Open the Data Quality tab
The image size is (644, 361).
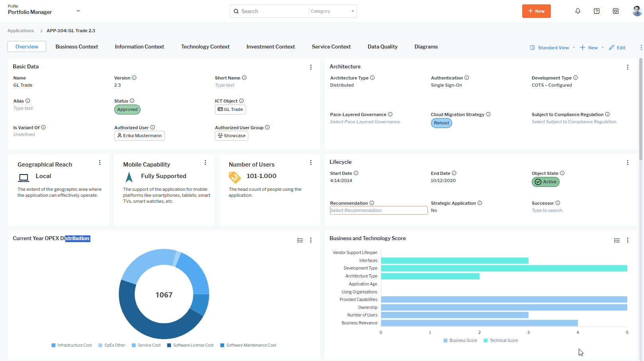tap(382, 47)
